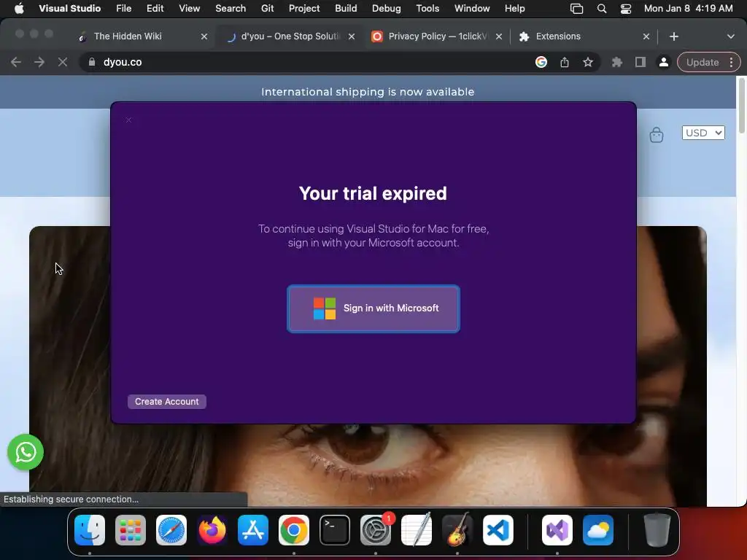Open App Store from the Dock
The width and height of the screenshot is (747, 560).
(253, 530)
